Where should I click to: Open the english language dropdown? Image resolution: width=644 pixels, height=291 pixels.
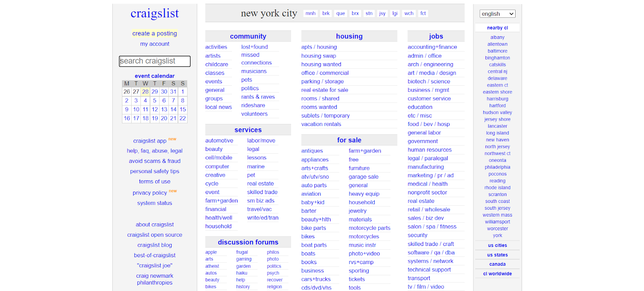(497, 14)
